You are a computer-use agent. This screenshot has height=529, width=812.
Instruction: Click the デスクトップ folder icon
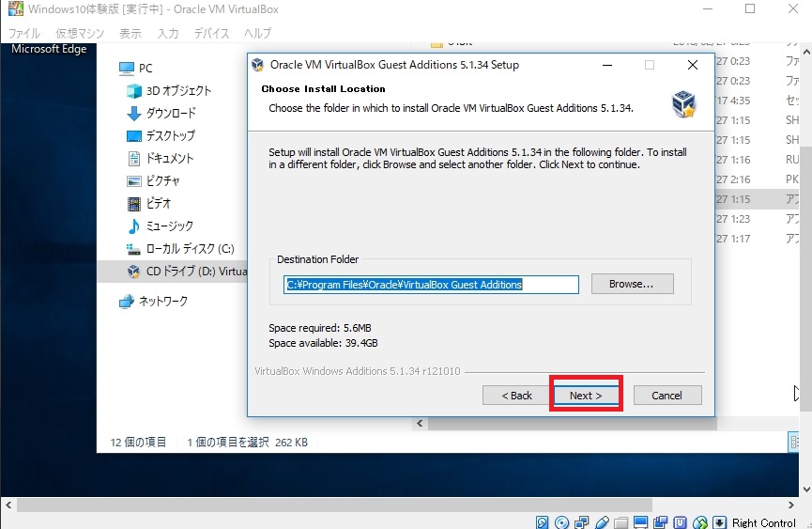click(x=134, y=135)
